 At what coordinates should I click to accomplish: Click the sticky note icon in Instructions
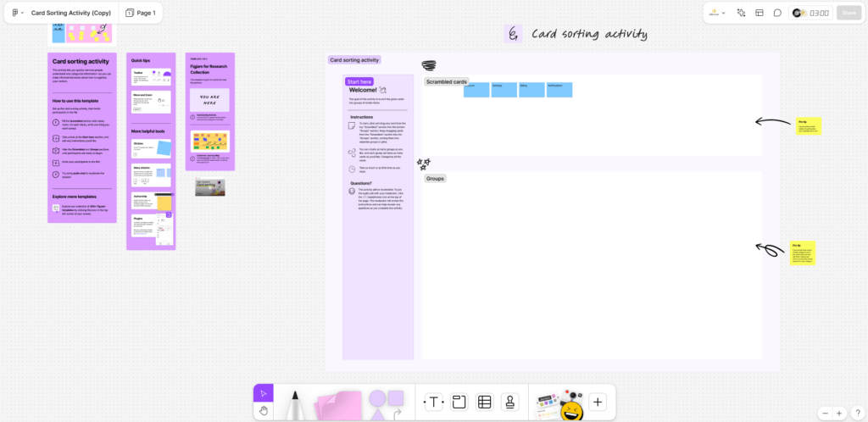coord(352,126)
